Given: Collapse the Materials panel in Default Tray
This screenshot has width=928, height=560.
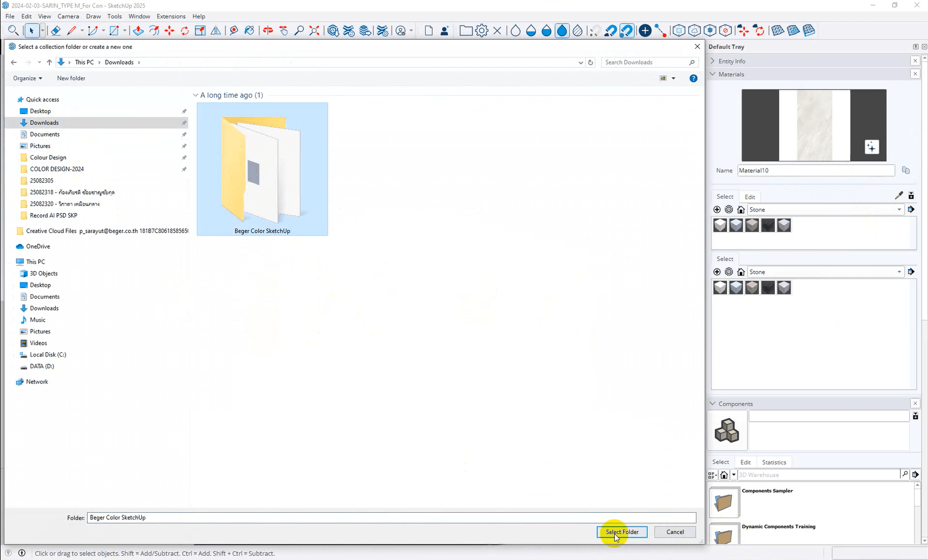Looking at the screenshot, I should (x=713, y=74).
